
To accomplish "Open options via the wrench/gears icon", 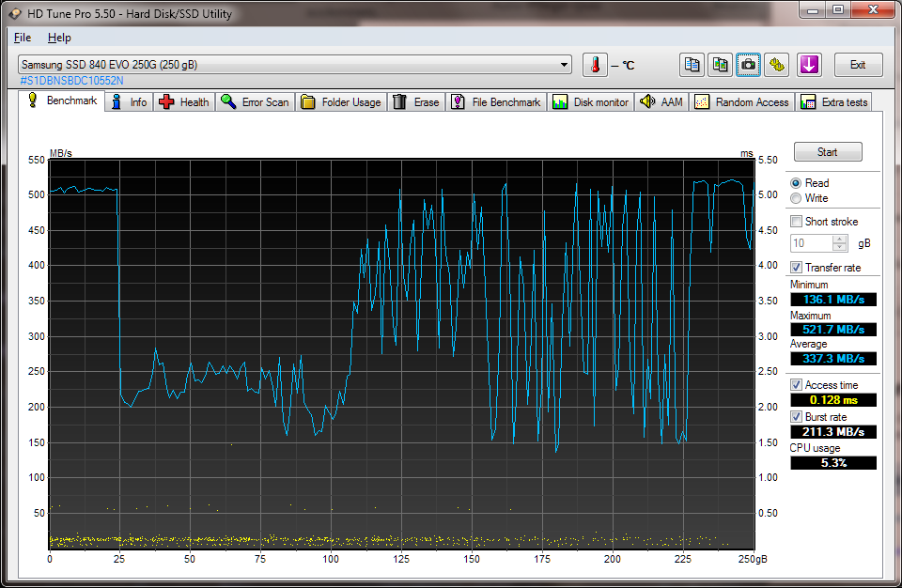I will (x=777, y=65).
